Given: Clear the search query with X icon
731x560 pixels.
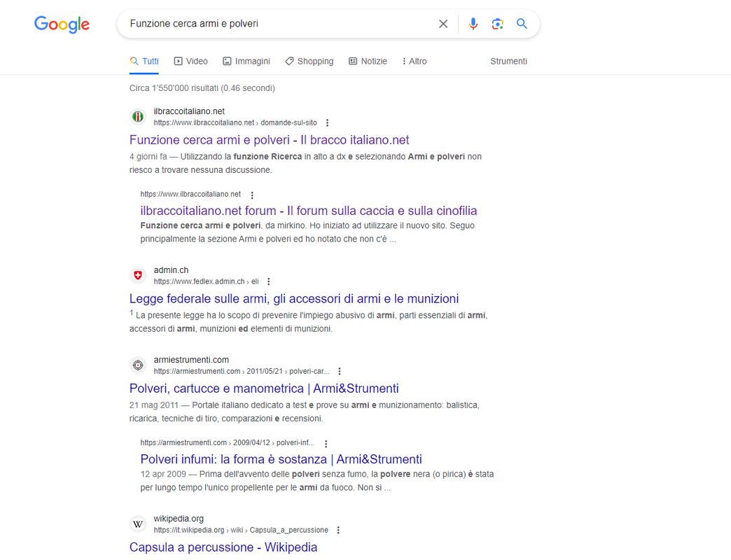Looking at the screenshot, I should tap(443, 24).
